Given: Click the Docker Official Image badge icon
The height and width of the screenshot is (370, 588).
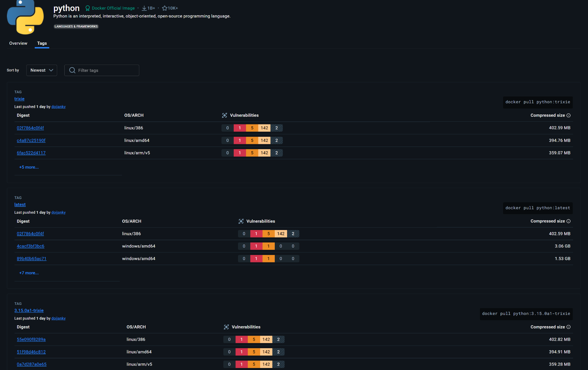Looking at the screenshot, I should [x=88, y=8].
